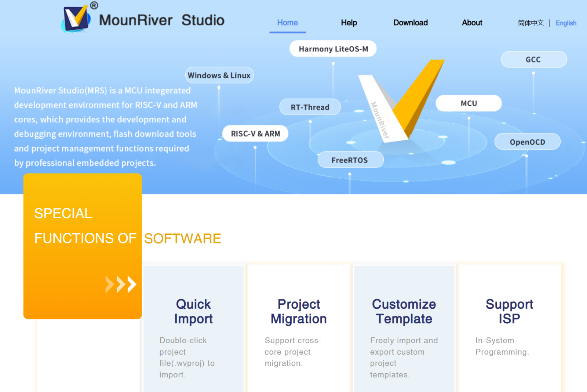587x392 pixels.
Task: Select the FreeRTOS feature bubble
Action: tap(350, 160)
